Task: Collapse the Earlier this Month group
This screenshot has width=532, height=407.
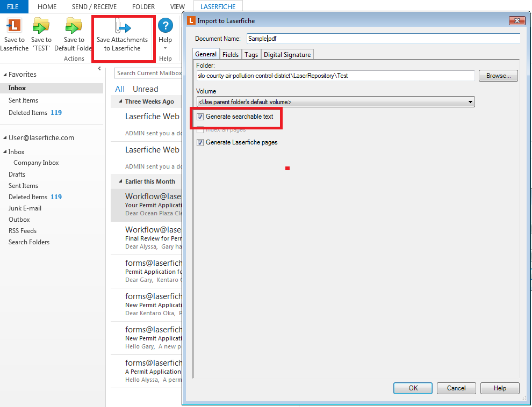Action: [x=120, y=181]
